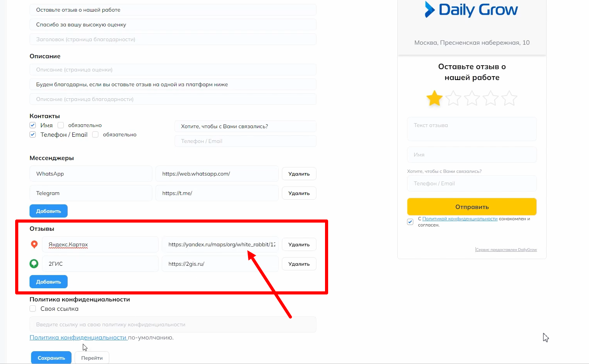The image size is (589, 364).
Task: Click the blue Сохранить button
Action: (51, 358)
